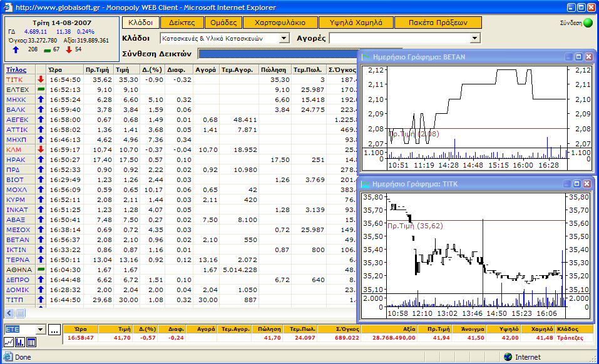This screenshot has height=364, width=599.
Task: Open the ETE symbol dropdown
Action: coord(41,330)
